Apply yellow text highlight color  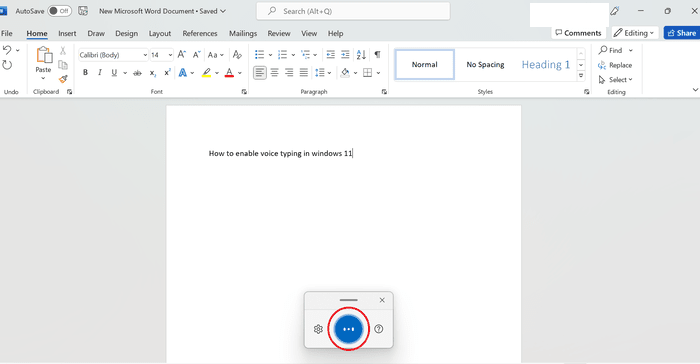point(206,72)
